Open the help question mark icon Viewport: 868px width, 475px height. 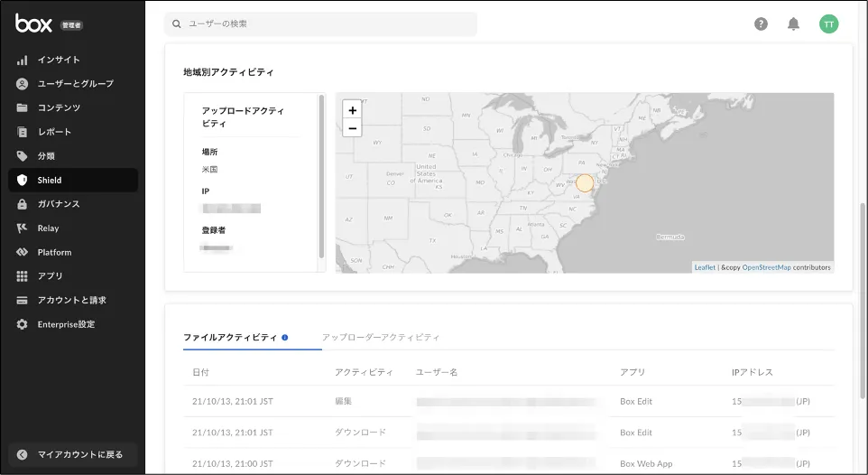761,24
